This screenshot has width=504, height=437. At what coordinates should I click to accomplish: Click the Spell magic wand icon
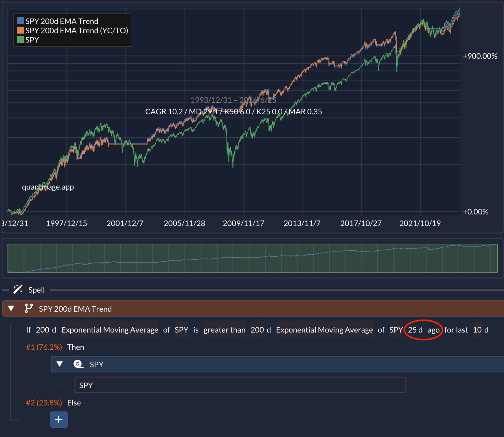18,289
